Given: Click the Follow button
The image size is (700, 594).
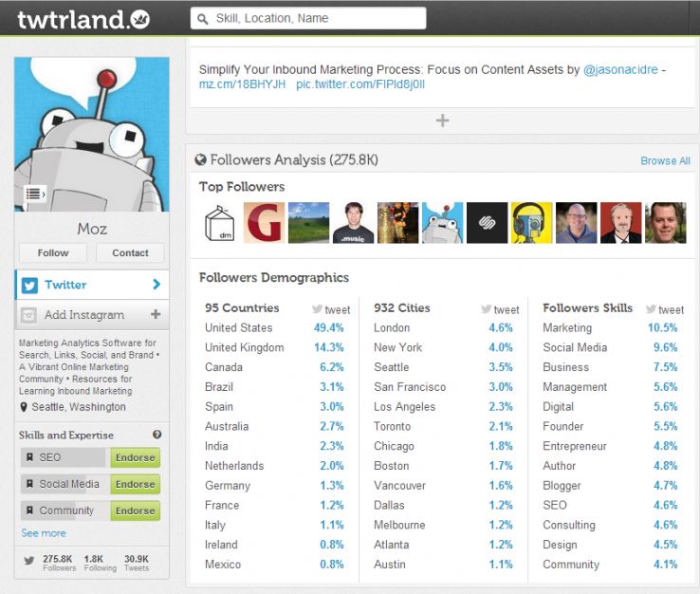Looking at the screenshot, I should pos(53,253).
